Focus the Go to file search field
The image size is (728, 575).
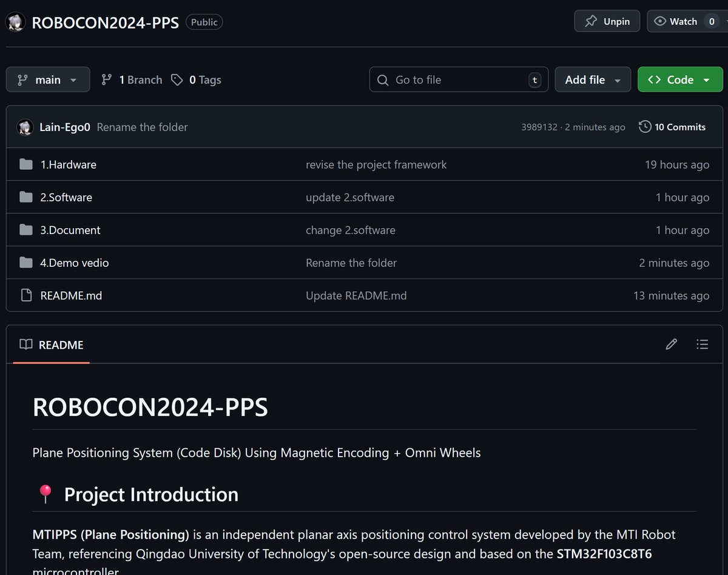pos(459,79)
